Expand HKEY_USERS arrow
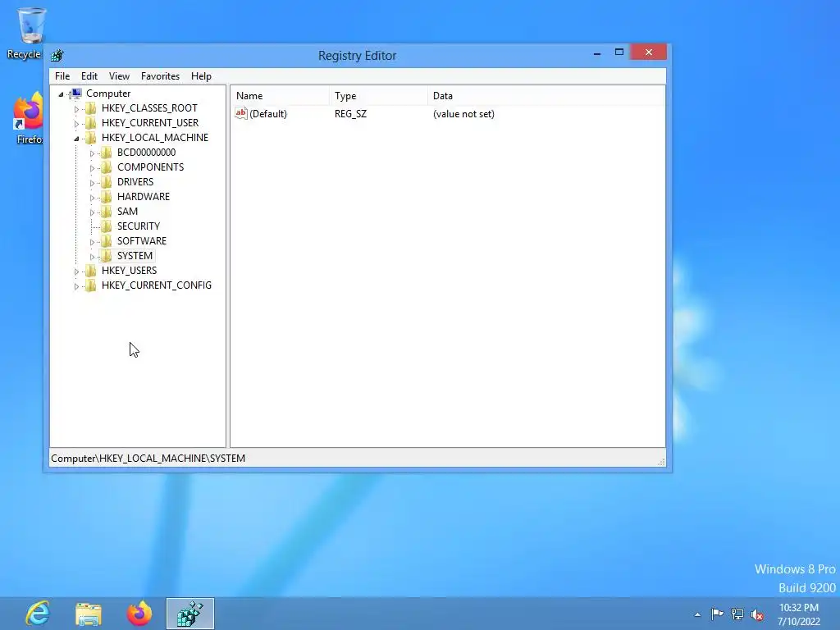This screenshot has width=840, height=630. [76, 272]
